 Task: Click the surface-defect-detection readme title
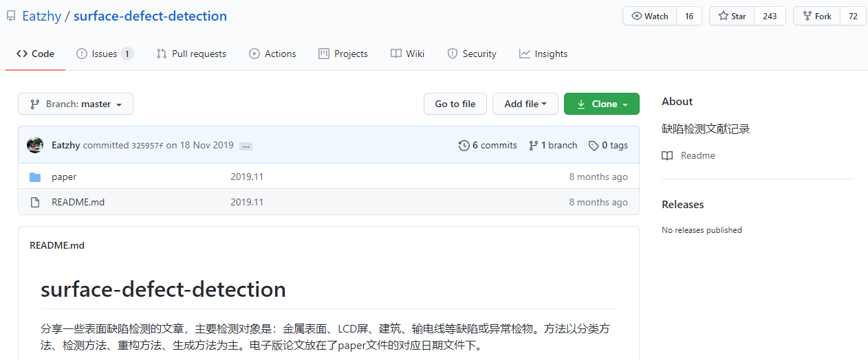(x=163, y=289)
